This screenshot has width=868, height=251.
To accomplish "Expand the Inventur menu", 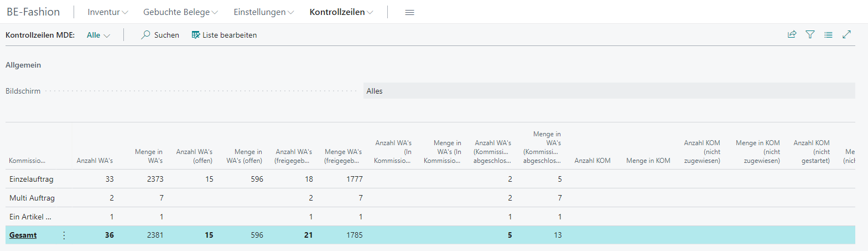I will tap(107, 12).
